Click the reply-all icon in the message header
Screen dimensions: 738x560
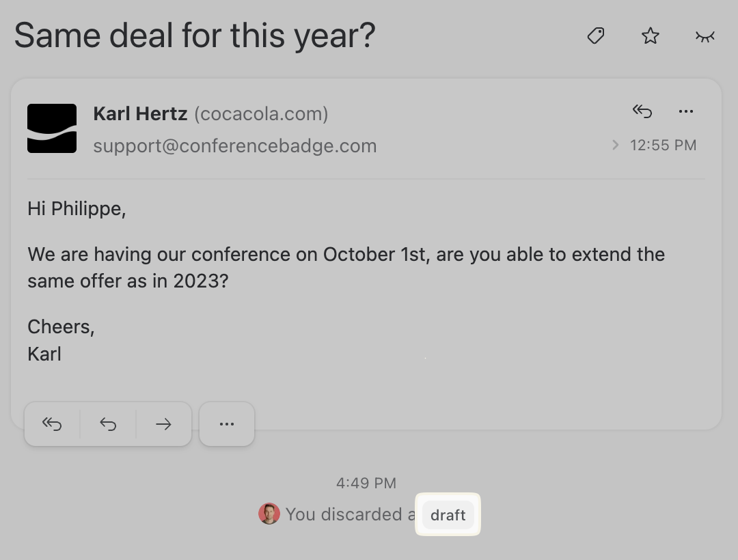coord(642,111)
